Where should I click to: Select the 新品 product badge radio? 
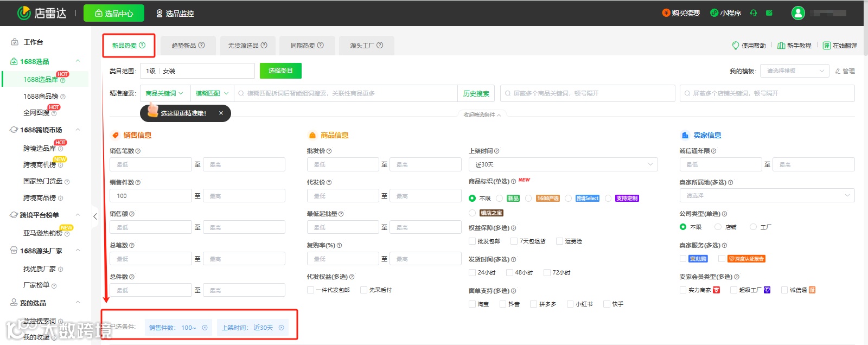click(500, 198)
